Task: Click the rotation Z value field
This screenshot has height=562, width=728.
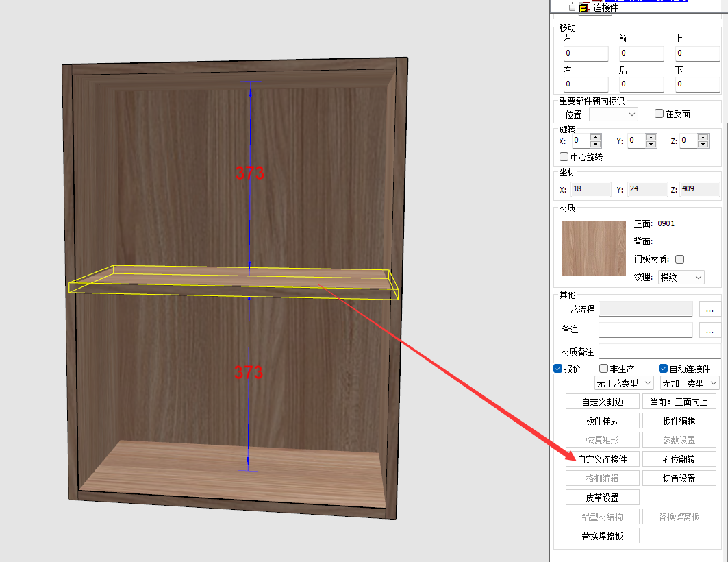Action: click(688, 140)
